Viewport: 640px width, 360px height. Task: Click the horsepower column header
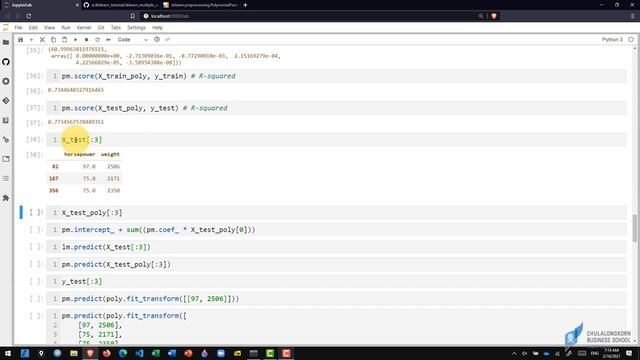[80, 154]
